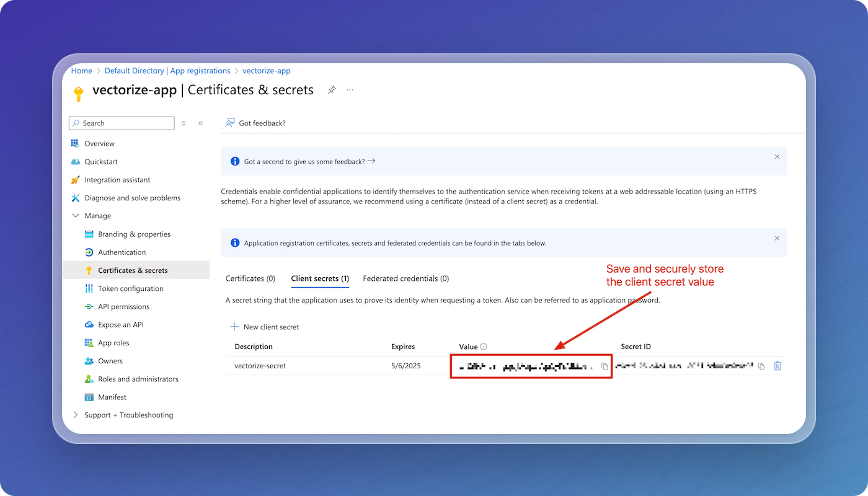Image resolution: width=868 pixels, height=496 pixels.
Task: Click the Roles and administrators icon
Action: click(89, 379)
